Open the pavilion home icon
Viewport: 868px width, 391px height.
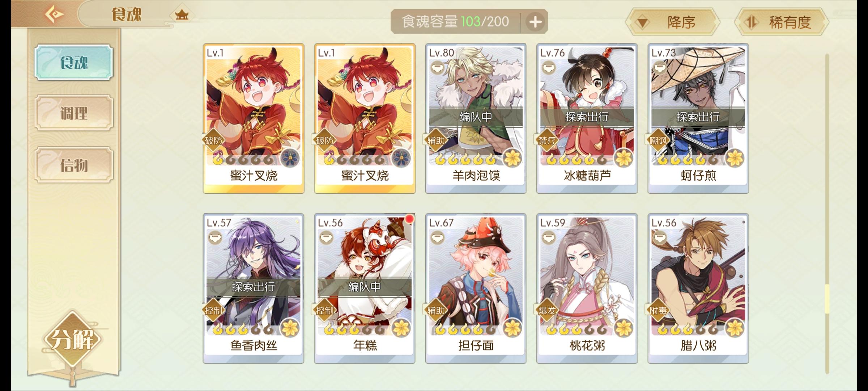point(182,15)
